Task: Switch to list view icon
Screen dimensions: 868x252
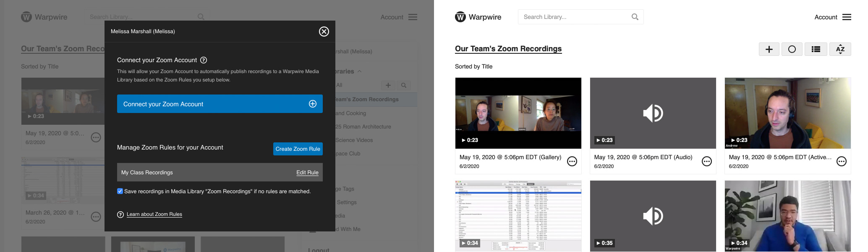Action: coord(816,49)
